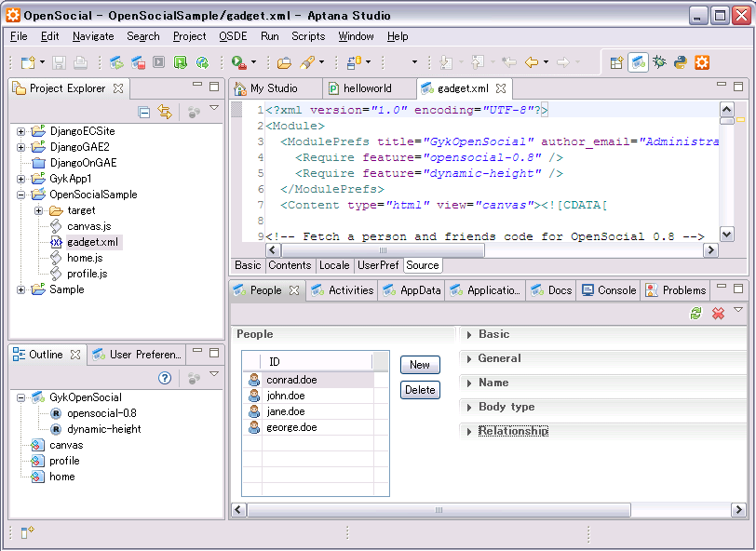Open the Scripts menu
The image size is (756, 551).
coord(308,36)
